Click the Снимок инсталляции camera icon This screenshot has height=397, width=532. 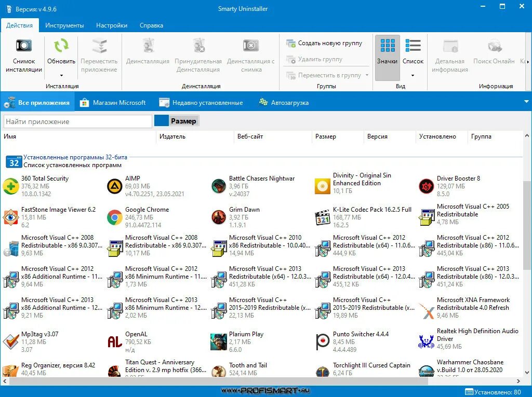[24, 45]
